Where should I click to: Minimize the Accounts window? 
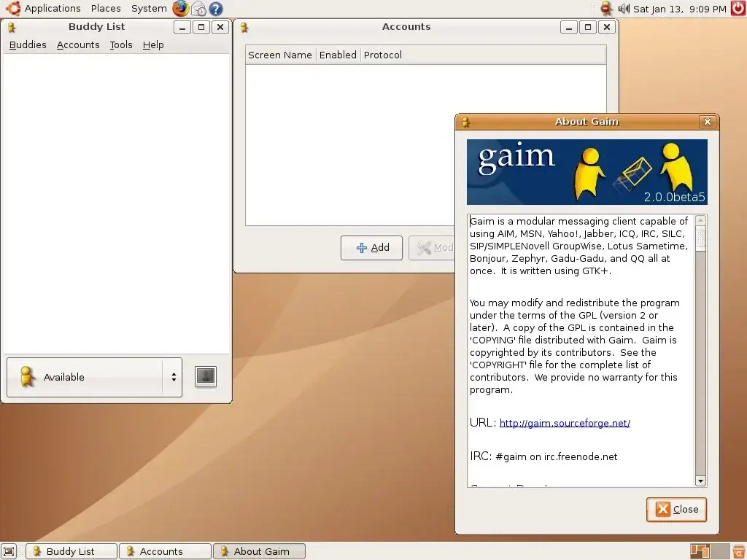[569, 27]
